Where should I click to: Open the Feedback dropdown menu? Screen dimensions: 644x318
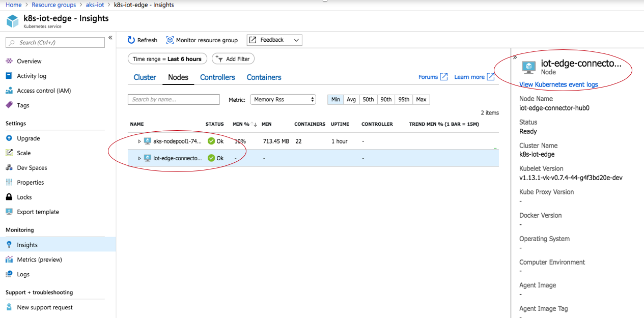pyautogui.click(x=274, y=40)
